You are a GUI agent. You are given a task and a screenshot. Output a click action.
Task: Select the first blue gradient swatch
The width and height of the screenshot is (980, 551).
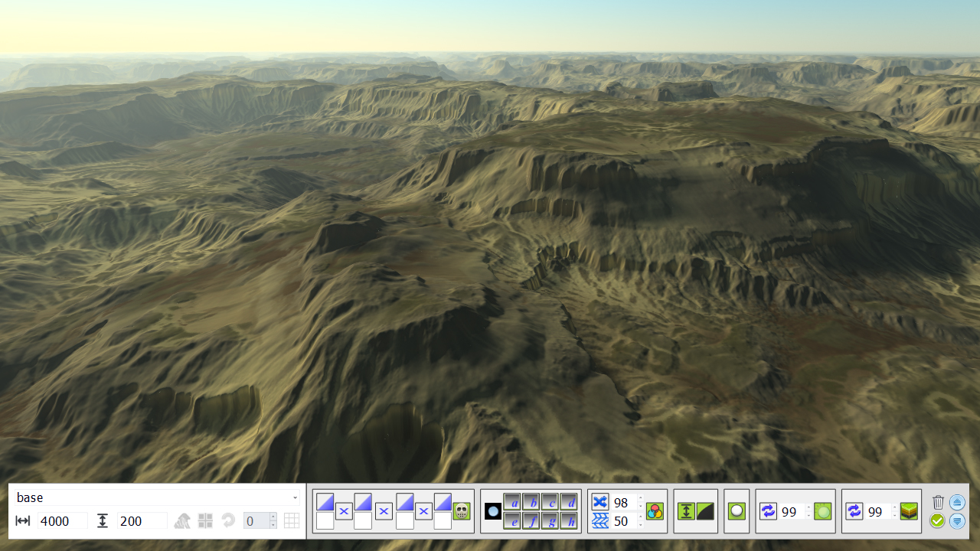click(x=325, y=503)
